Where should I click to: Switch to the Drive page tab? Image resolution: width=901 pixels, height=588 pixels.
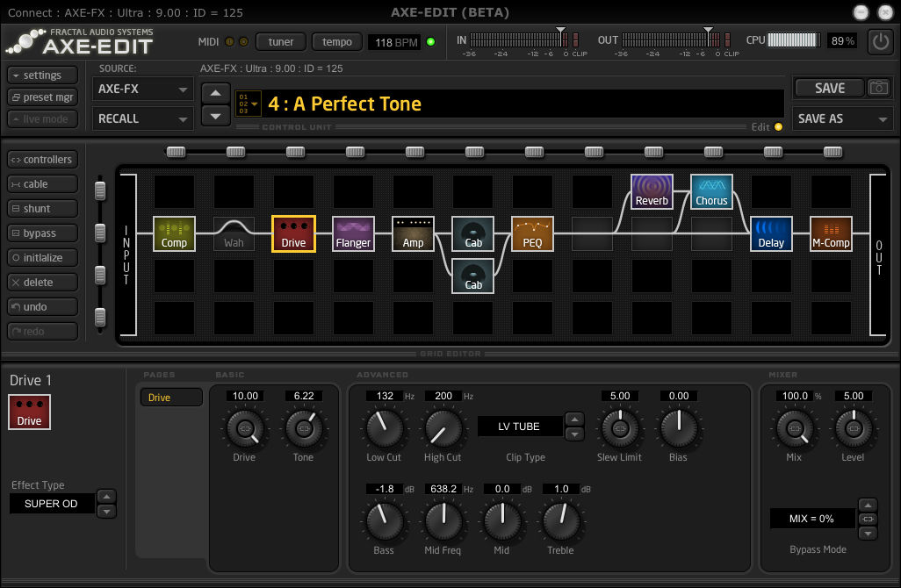(170, 397)
